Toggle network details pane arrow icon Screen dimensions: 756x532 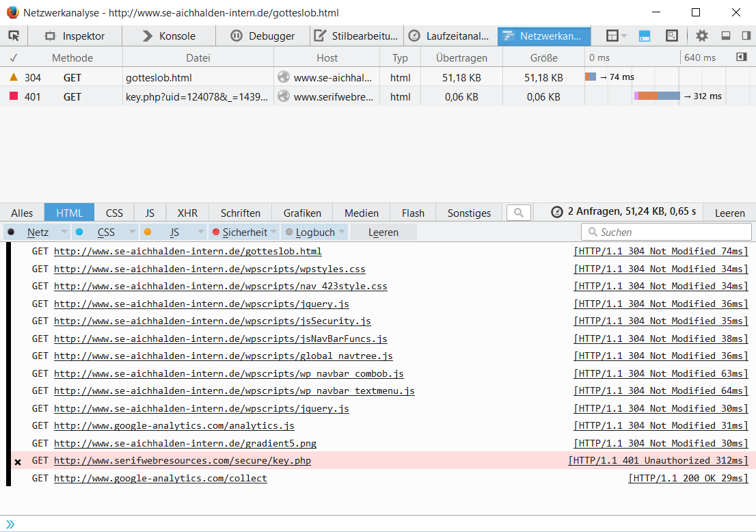click(741, 57)
